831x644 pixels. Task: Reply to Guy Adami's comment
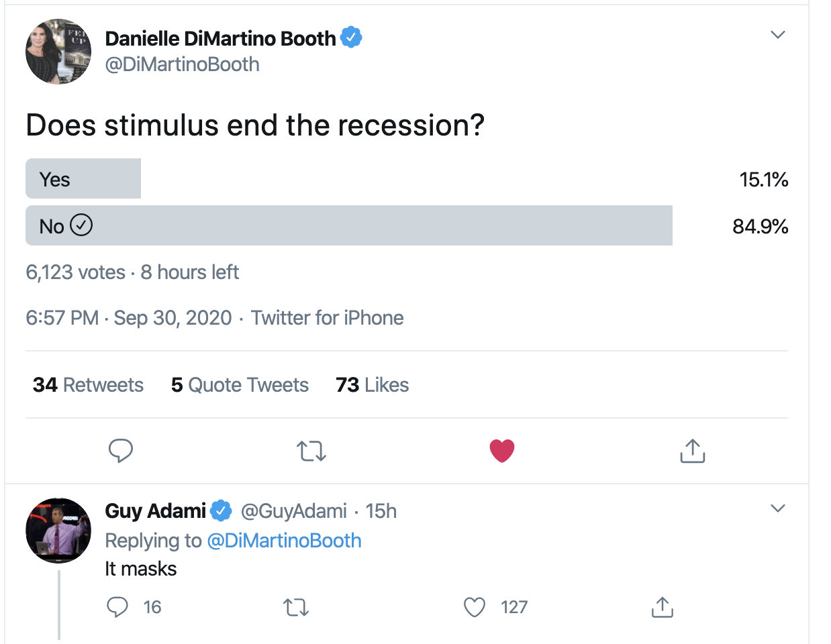click(x=117, y=607)
